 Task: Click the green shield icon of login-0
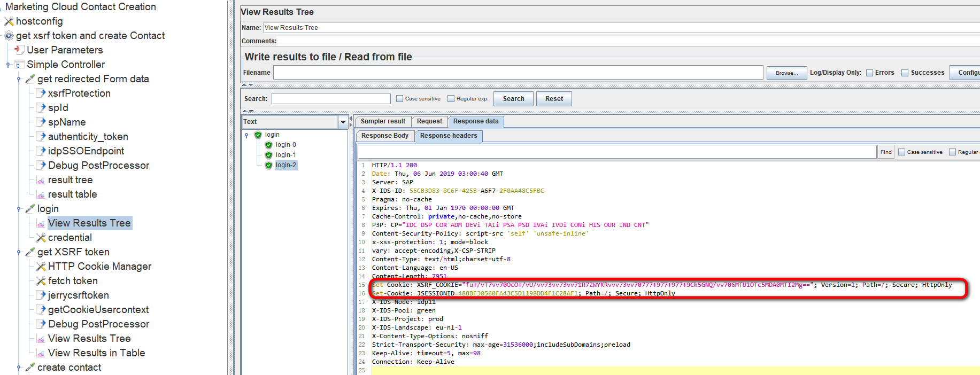pyautogui.click(x=269, y=145)
